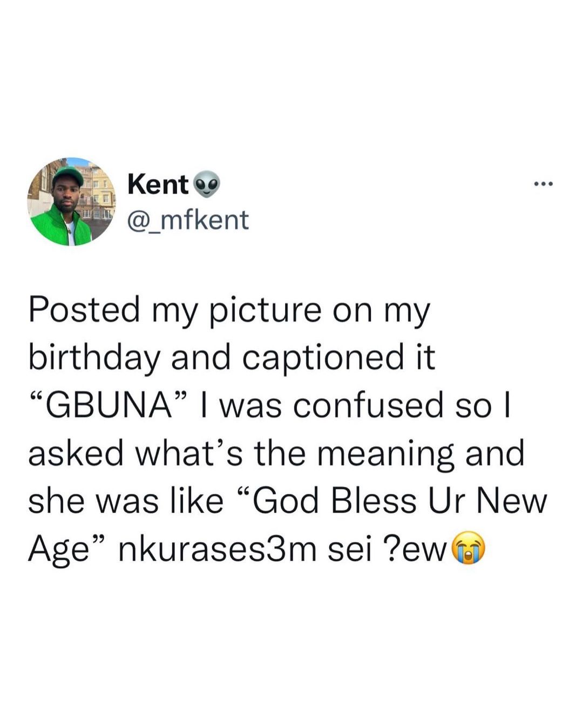Click the loudly crying face emoji

point(468,548)
